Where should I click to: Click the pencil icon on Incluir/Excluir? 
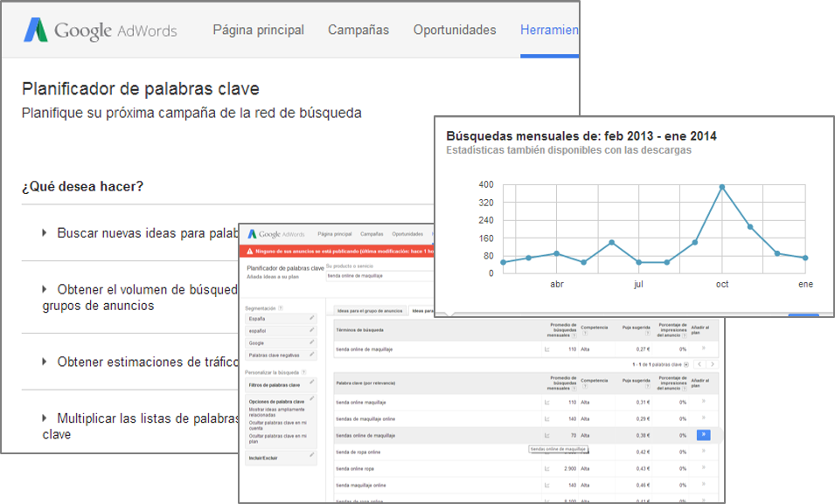pyautogui.click(x=312, y=456)
